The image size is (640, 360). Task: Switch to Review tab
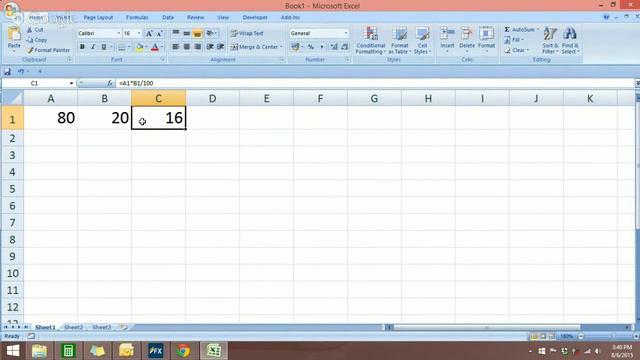pyautogui.click(x=195, y=18)
